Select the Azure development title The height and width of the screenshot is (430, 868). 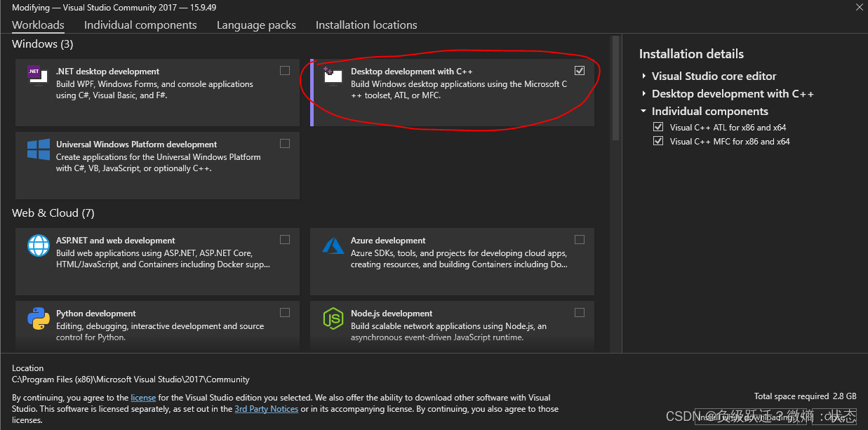pos(388,241)
